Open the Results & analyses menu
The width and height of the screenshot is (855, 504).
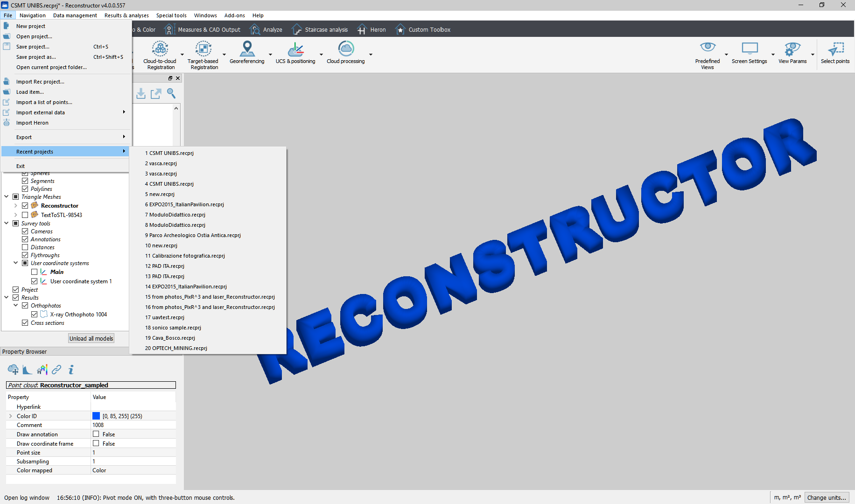pyautogui.click(x=126, y=15)
